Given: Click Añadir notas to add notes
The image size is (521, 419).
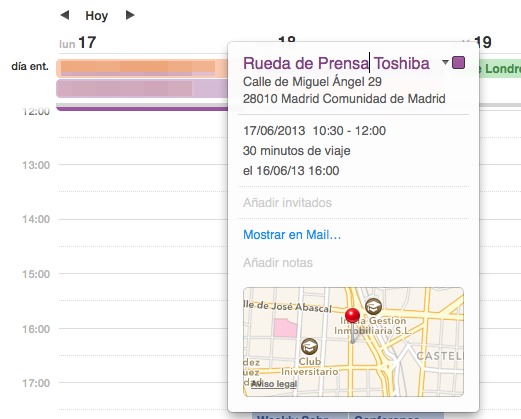Looking at the screenshot, I should tap(278, 263).
